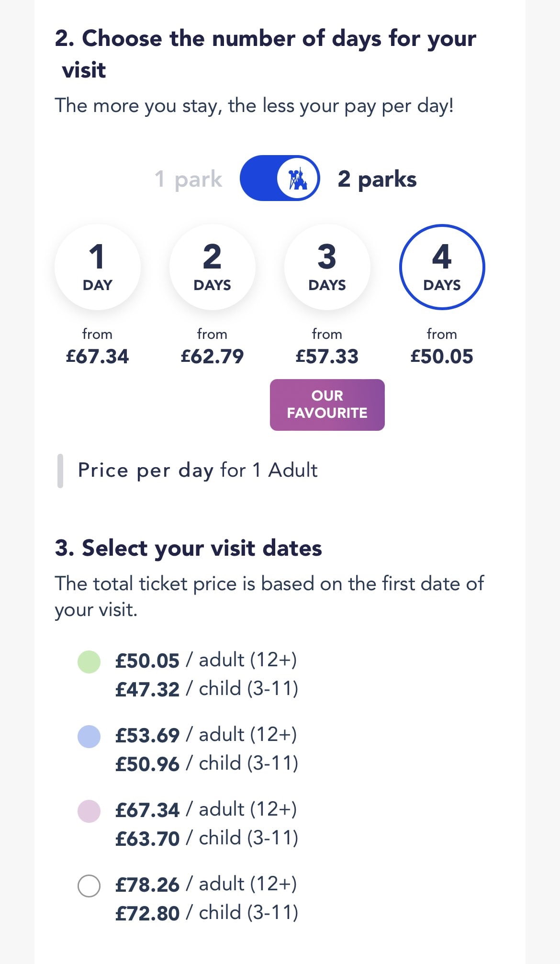Select the 1 park label

[188, 179]
